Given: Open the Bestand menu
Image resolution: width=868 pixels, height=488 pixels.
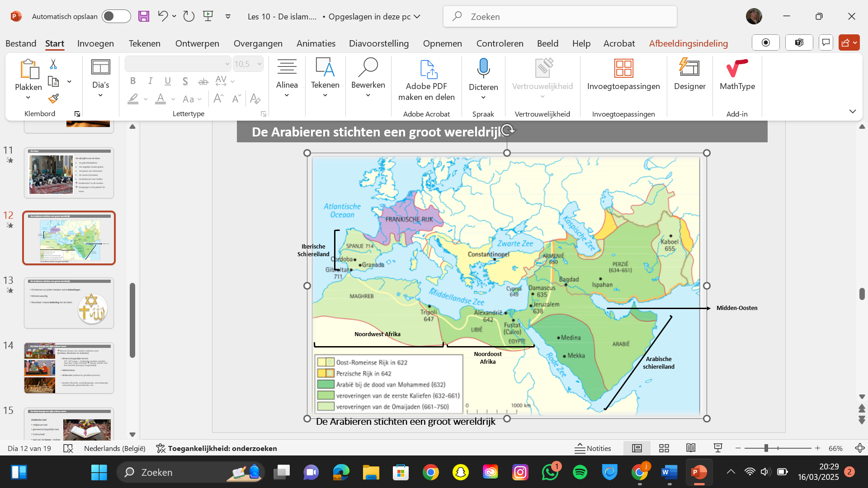Looking at the screenshot, I should click(x=21, y=43).
